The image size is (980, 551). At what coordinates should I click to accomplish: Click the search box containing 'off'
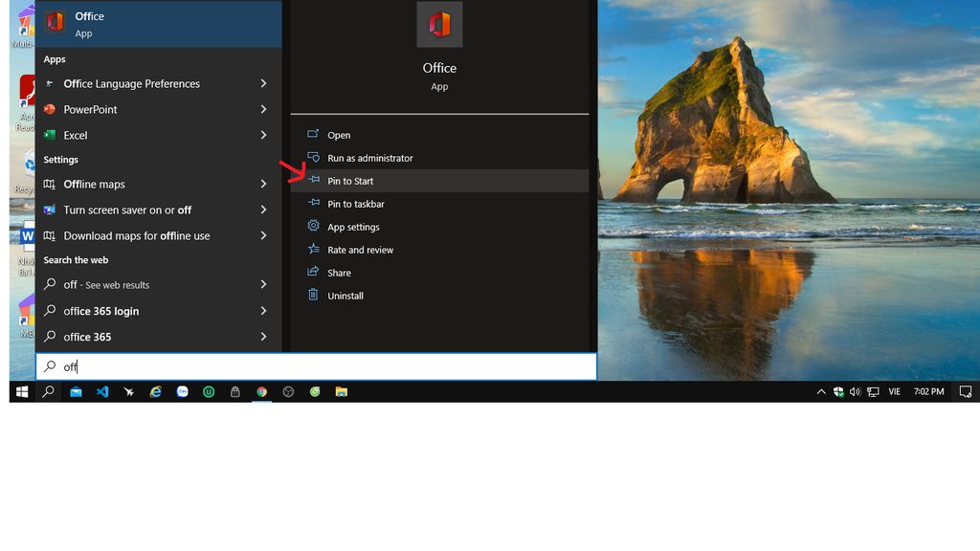pyautogui.click(x=316, y=366)
